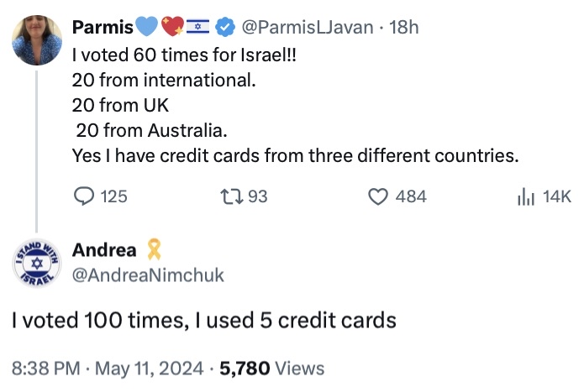Click the 5,780 Views count
This screenshot has width=584, height=392.
[x=272, y=368]
